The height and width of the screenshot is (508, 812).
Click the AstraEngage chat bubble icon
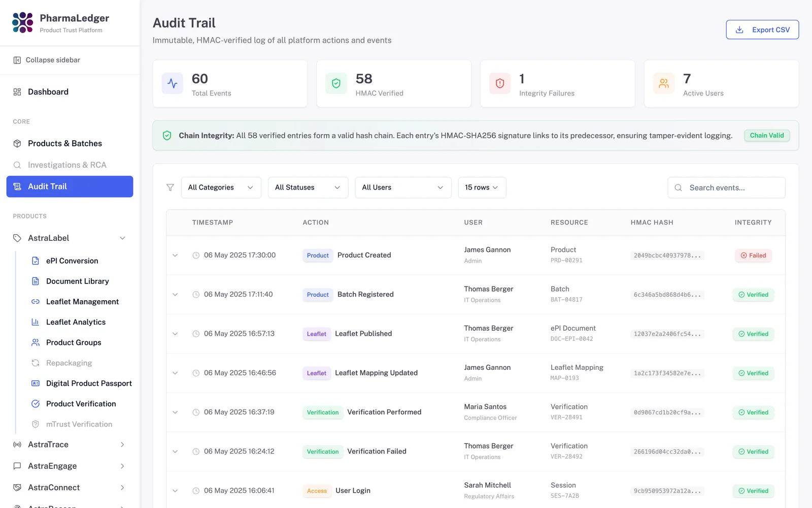17,466
